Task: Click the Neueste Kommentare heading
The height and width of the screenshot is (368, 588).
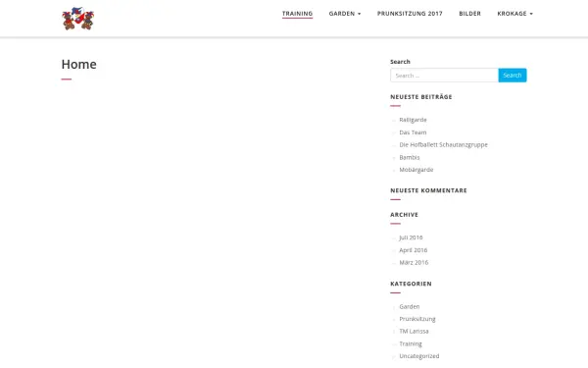Action: click(x=428, y=190)
